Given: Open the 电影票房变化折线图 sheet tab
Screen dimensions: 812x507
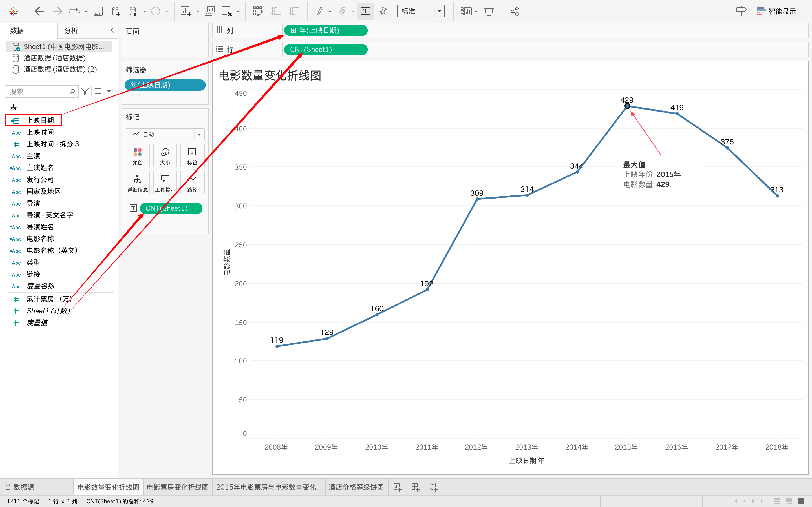Looking at the screenshot, I should click(x=178, y=487).
